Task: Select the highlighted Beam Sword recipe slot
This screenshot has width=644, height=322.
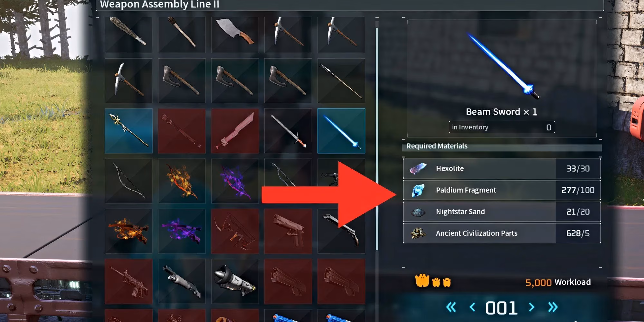Action: pos(341,131)
